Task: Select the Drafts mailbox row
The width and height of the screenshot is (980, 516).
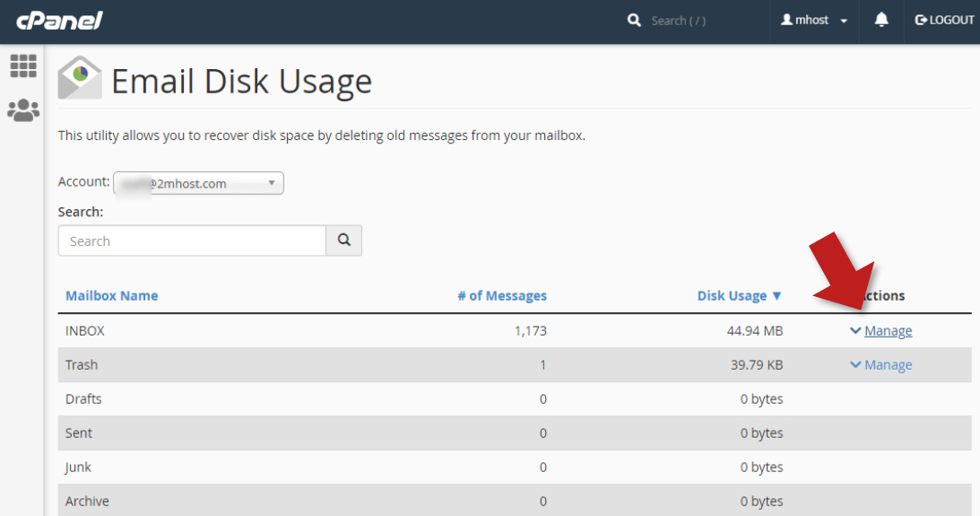Action: [x=84, y=399]
